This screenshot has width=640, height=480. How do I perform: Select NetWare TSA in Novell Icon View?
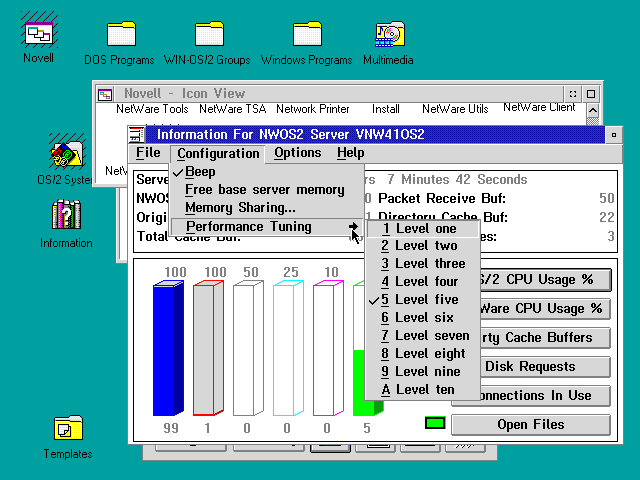point(233,109)
